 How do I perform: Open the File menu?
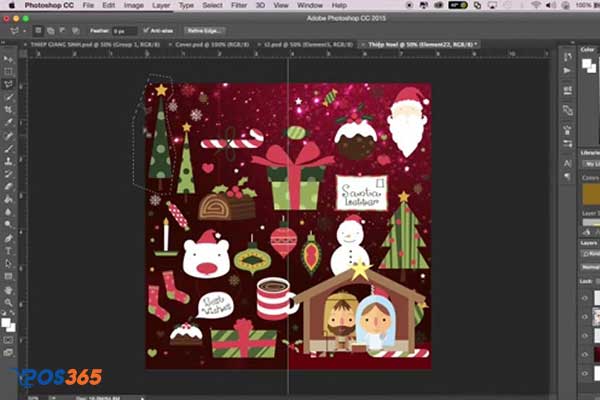pos(88,5)
